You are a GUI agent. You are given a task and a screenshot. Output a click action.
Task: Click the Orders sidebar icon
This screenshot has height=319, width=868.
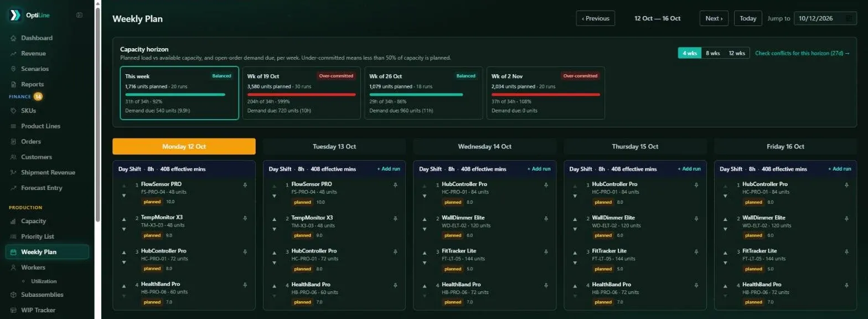click(x=13, y=141)
